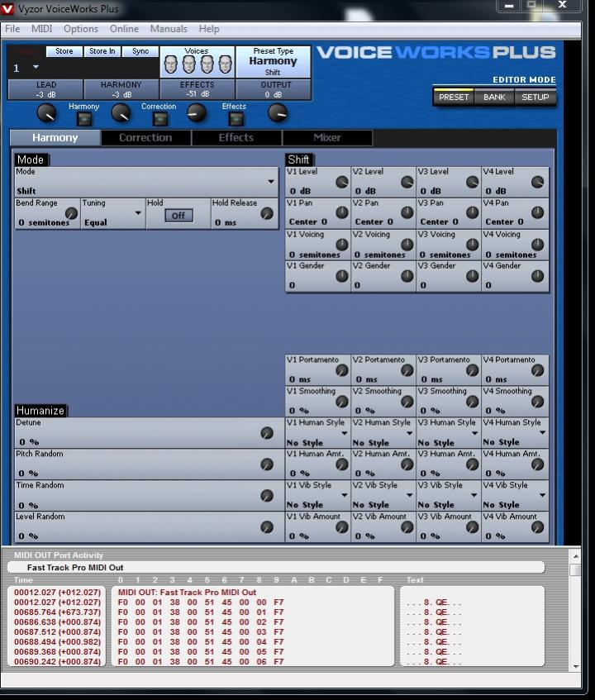Image resolution: width=595 pixels, height=700 pixels.
Task: Click the MIDI log scrollbar down arrow
Action: (576, 666)
